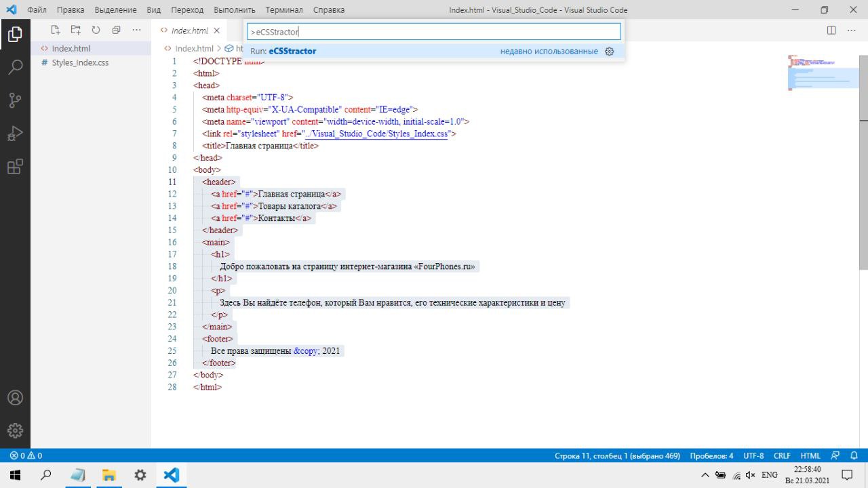Open File Explorer from taskbar
Viewport: 868px width, 488px height.
[x=108, y=475]
